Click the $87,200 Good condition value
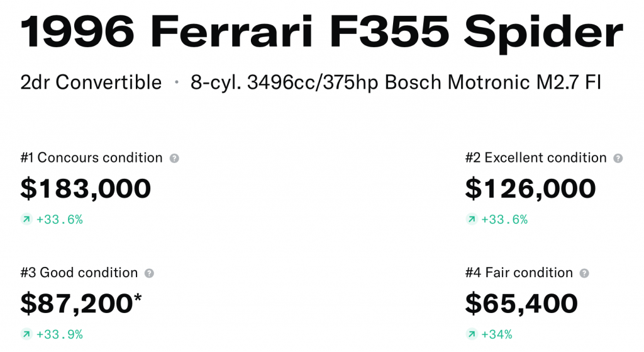Viewport: 644px width, 352px height. pos(80,304)
